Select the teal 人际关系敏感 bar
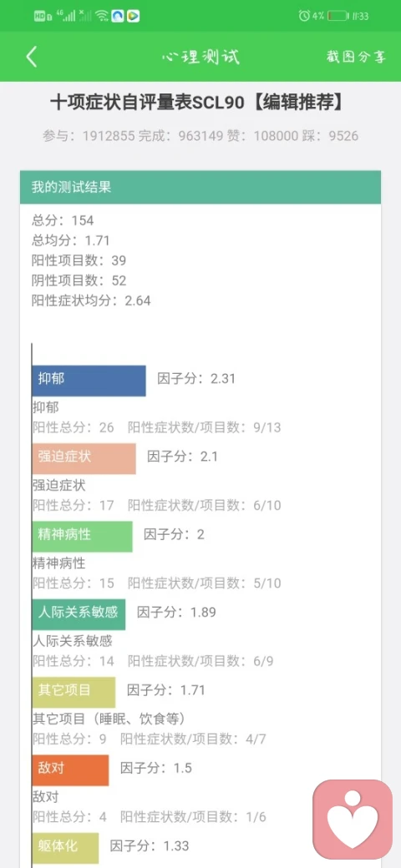 point(79,614)
